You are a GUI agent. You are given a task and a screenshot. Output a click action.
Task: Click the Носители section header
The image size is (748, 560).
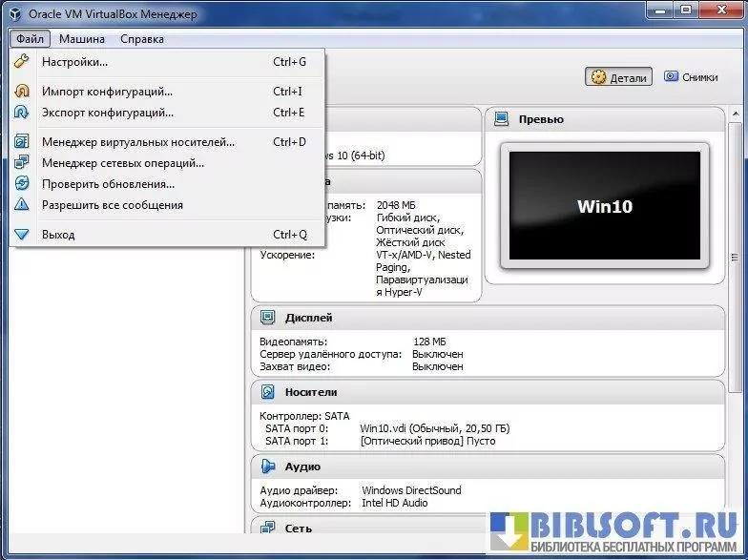pyautogui.click(x=310, y=392)
